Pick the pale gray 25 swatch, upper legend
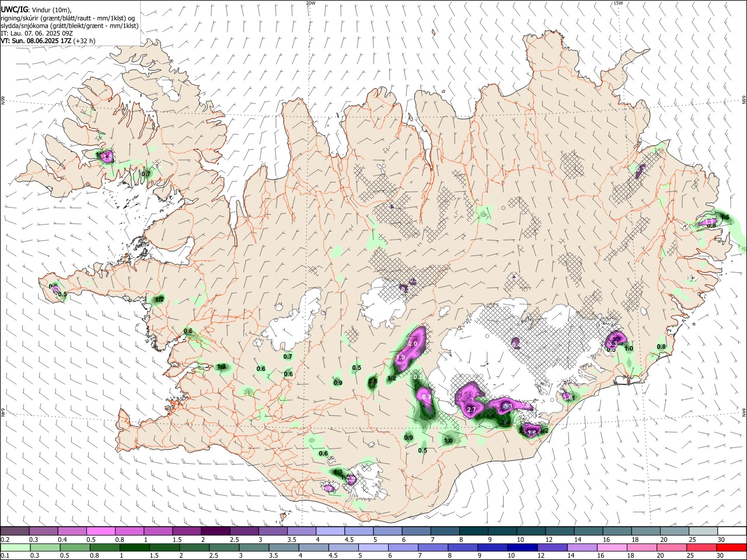Screen dimensions: 747x560 coord(704,531)
